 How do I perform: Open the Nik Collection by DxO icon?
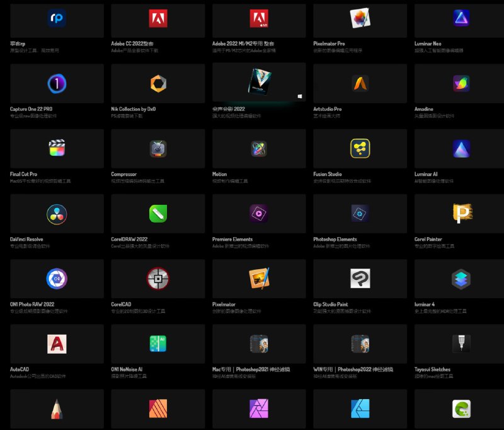click(x=158, y=83)
